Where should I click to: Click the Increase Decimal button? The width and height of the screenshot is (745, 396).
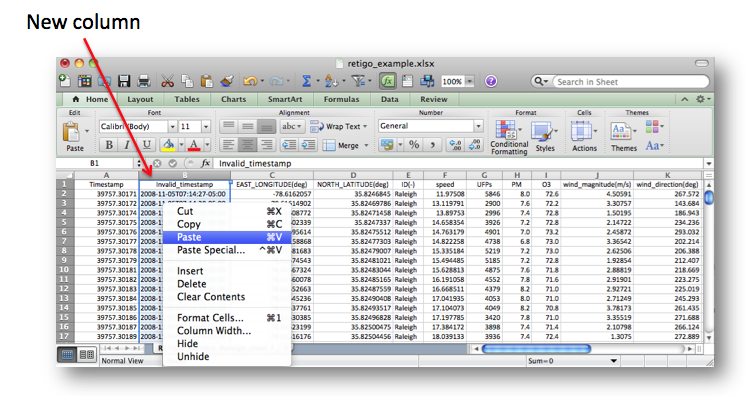[x=455, y=145]
